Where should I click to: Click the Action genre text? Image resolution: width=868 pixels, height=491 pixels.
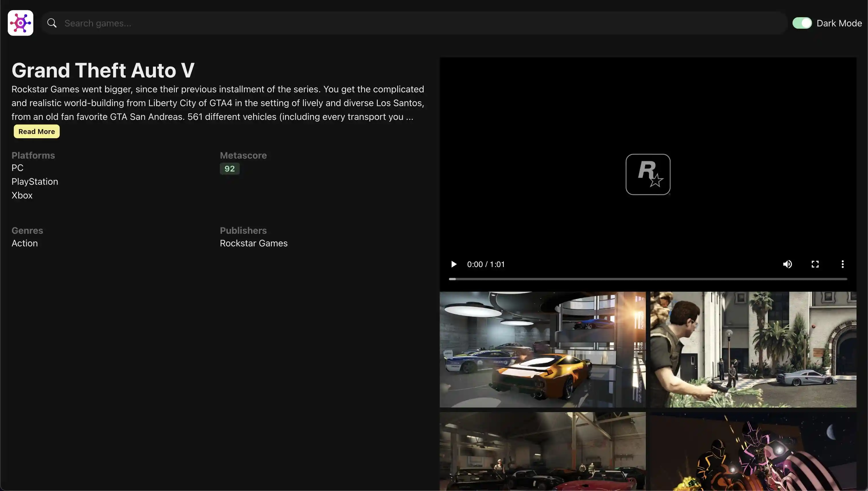pos(25,243)
